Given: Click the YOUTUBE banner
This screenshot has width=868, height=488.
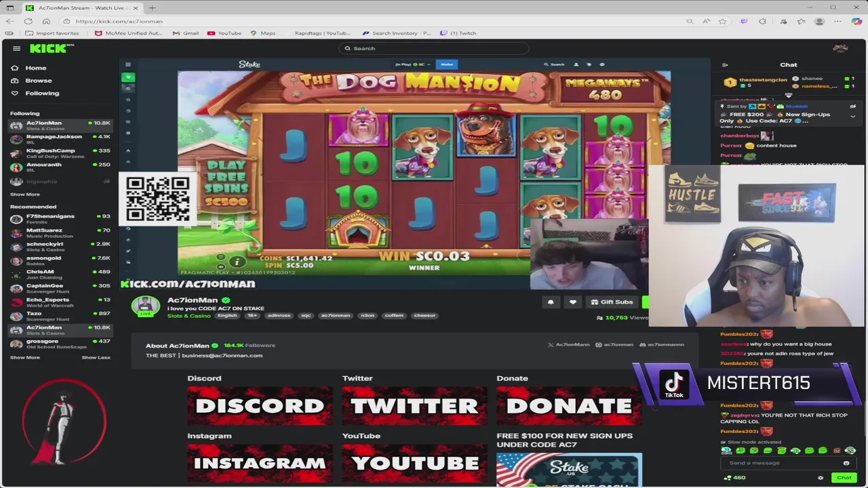Looking at the screenshot, I should [x=414, y=463].
